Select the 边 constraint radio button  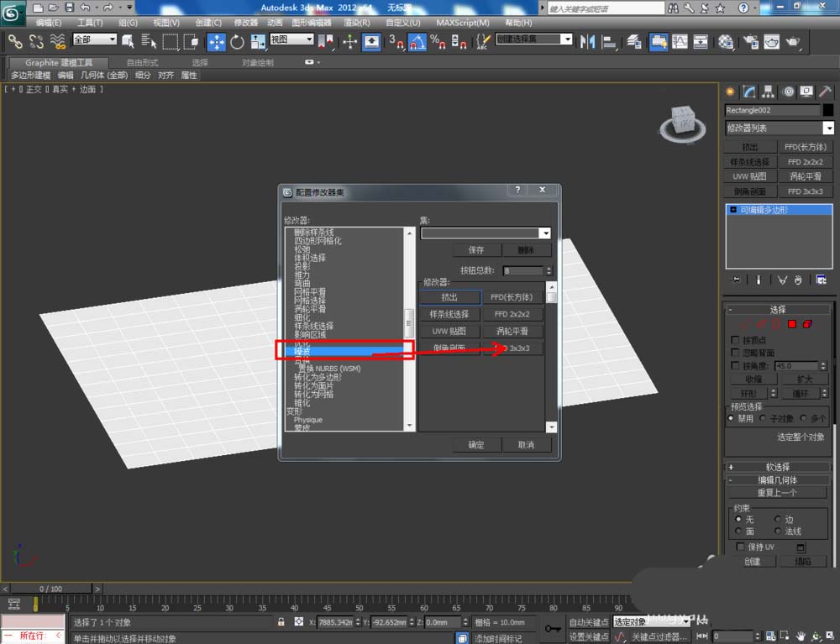tap(777, 519)
